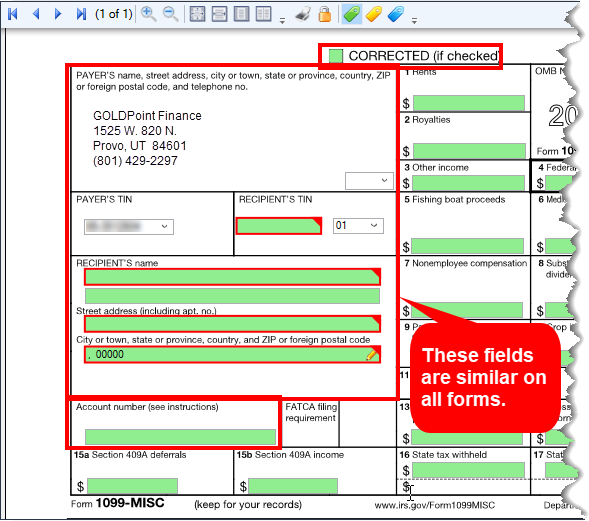Open the tags toolbar overflow arrow
This screenshot has height=521, width=589.
[x=414, y=21]
